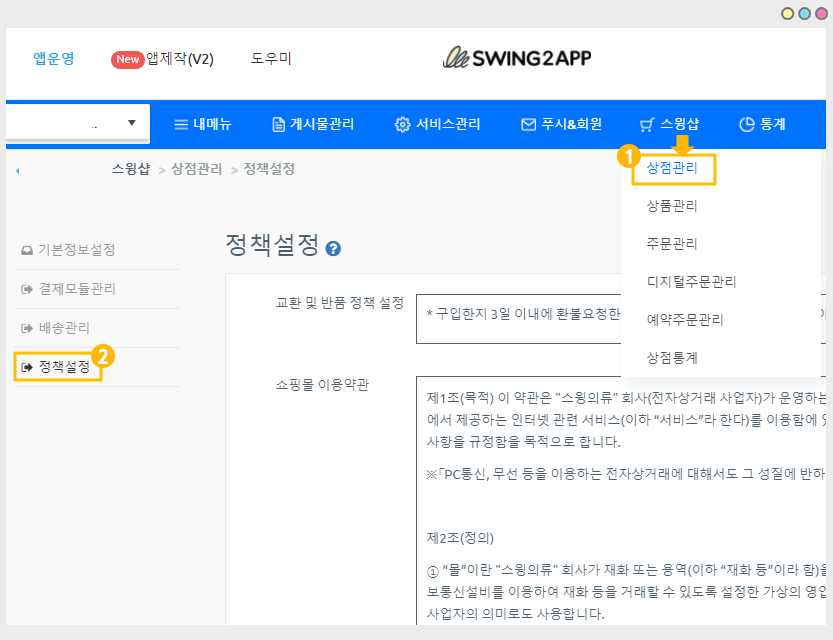This screenshot has width=833, height=640.
Task: Choose 주문관리 in the 스윙샵 menu
Action: pyautogui.click(x=672, y=244)
